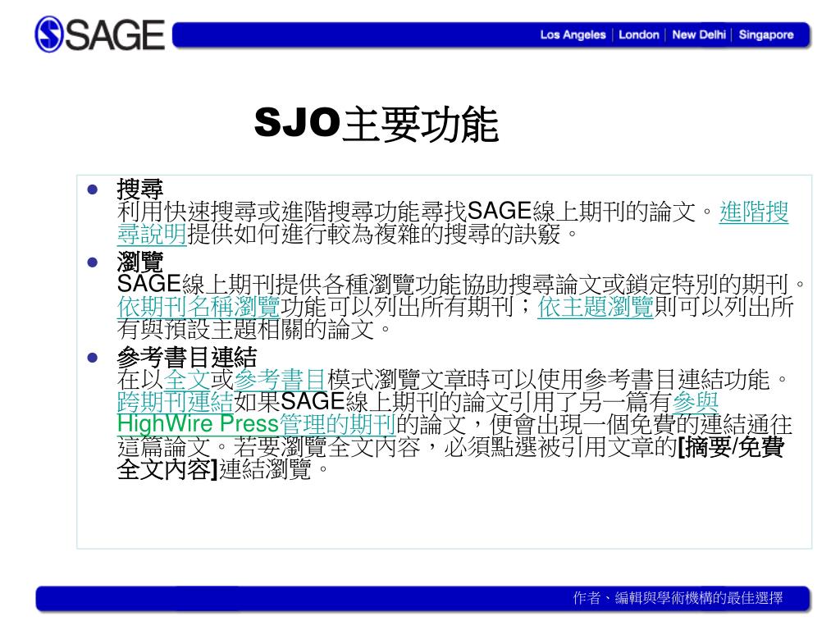
Task: Click the Singapore header text
Action: pos(766,34)
